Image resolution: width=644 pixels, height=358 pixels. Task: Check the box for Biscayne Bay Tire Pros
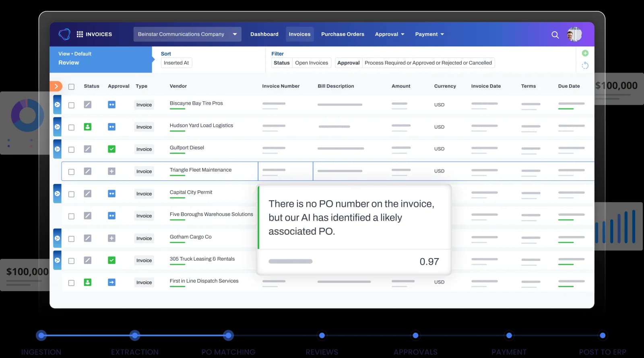pyautogui.click(x=71, y=105)
